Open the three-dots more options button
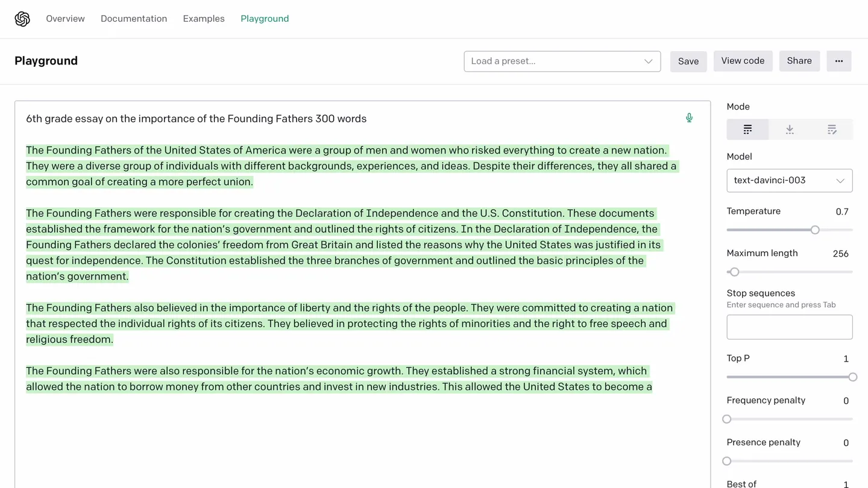The image size is (868, 488). pos(839,61)
